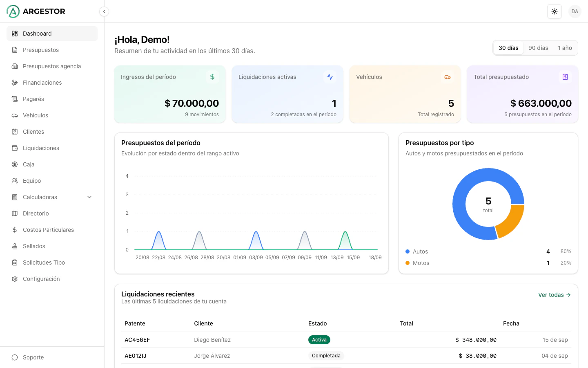
Task: Click the Equipo people icon
Action: click(x=15, y=181)
